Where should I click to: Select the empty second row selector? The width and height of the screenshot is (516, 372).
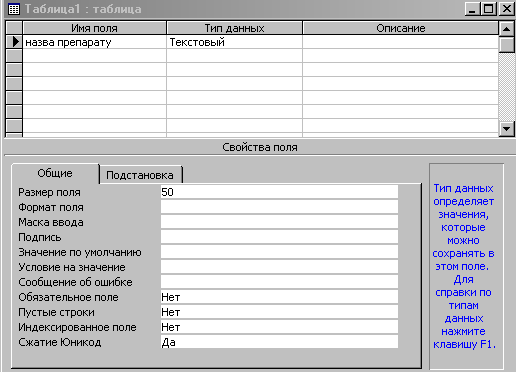[x=14, y=56]
